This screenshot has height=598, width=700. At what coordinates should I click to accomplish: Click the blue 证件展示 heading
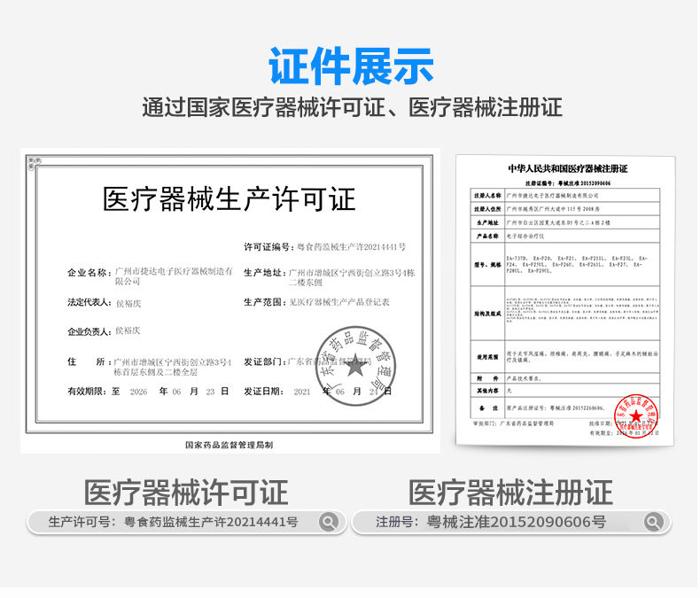[x=351, y=66]
